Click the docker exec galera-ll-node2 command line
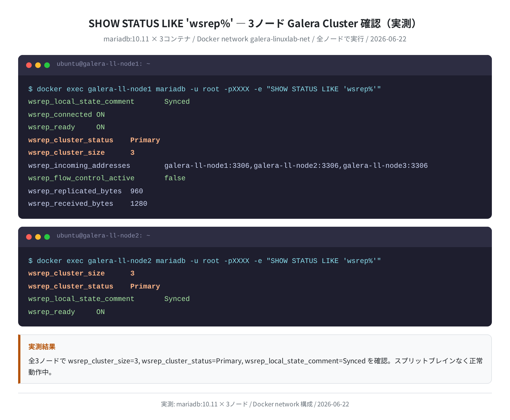The image size is (510, 420). coord(205,261)
